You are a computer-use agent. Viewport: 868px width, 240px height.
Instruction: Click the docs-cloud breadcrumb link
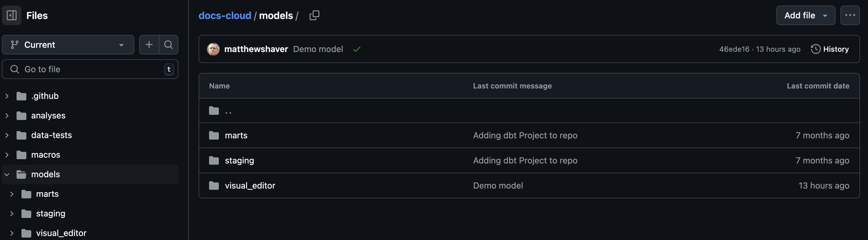[225, 15]
